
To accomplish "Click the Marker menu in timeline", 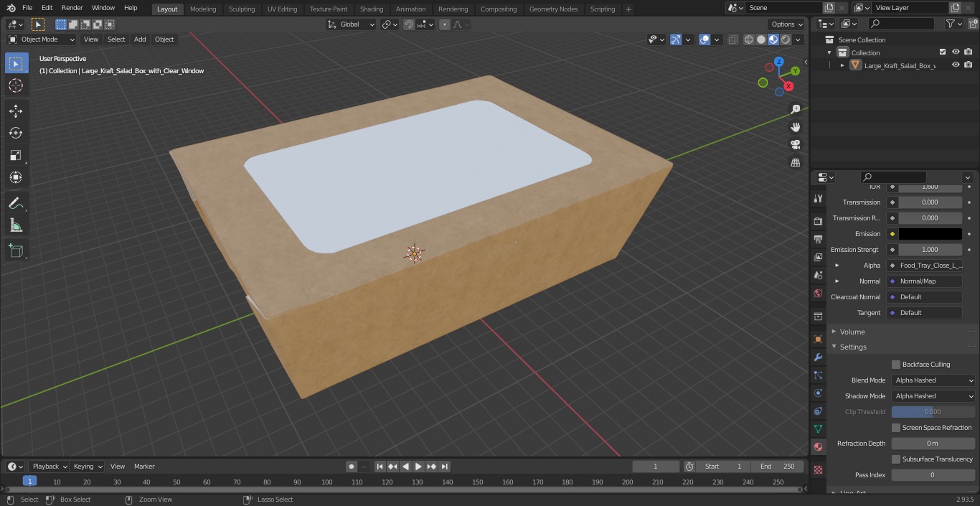I will [144, 467].
